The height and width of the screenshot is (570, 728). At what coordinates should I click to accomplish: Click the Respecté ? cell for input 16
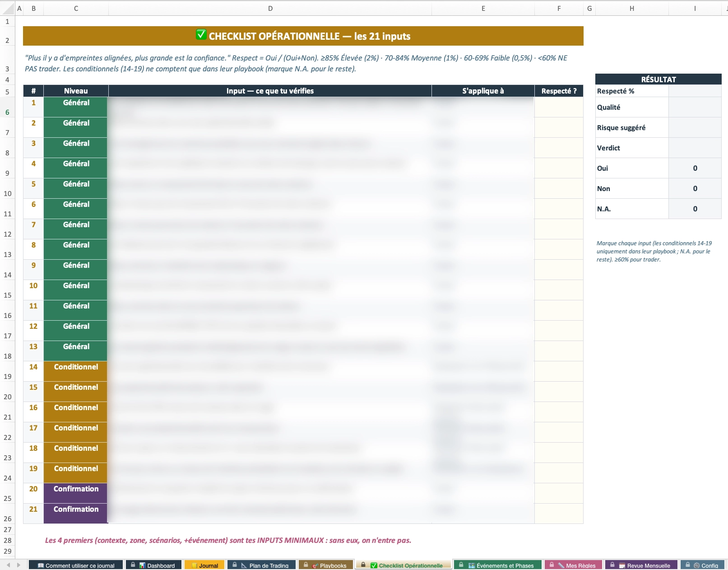coord(559,412)
